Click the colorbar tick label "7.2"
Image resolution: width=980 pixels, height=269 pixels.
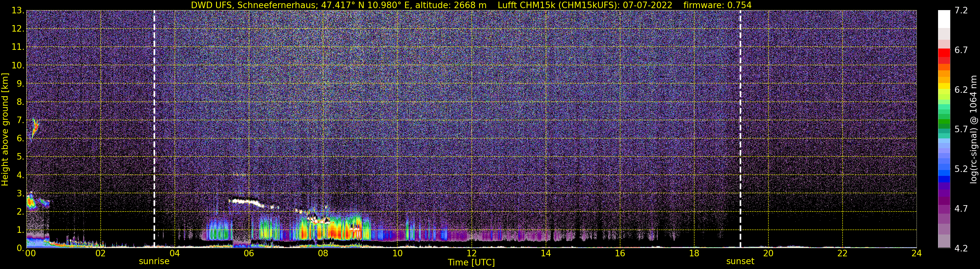click(x=961, y=11)
